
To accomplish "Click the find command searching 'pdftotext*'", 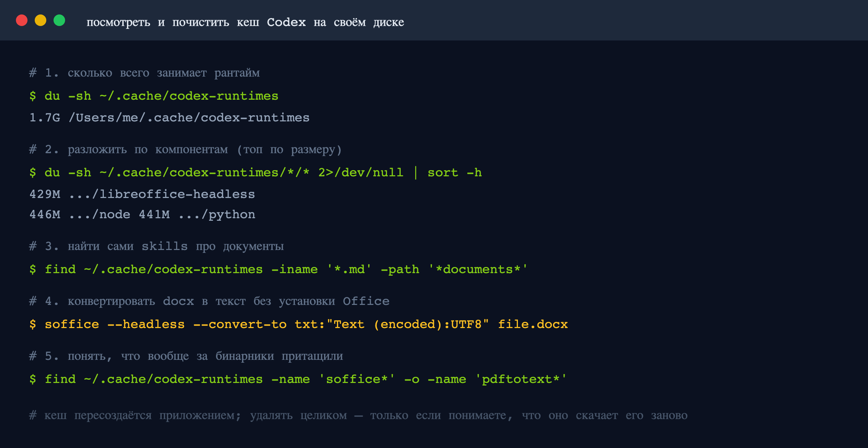I will point(298,379).
